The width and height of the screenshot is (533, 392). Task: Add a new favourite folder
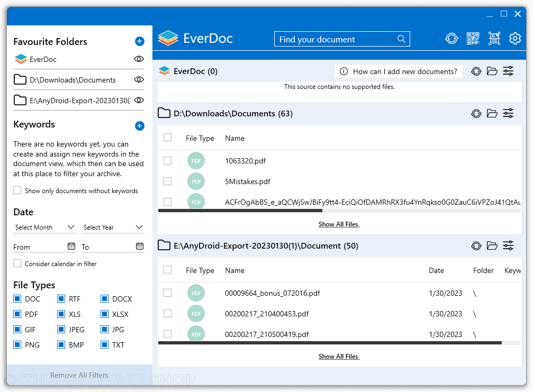click(x=139, y=41)
